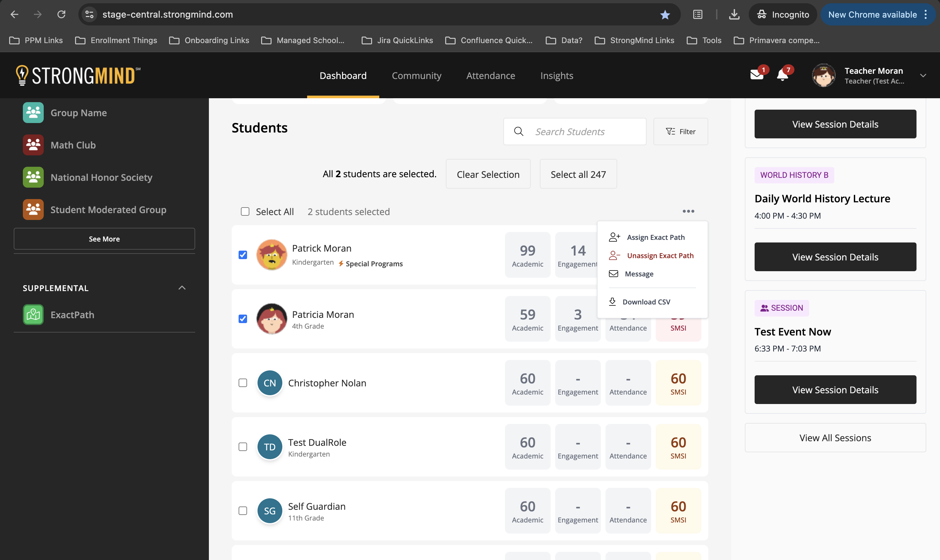The height and width of the screenshot is (560, 940).
Task: Open Student Moderated Group icon
Action: 33,210
